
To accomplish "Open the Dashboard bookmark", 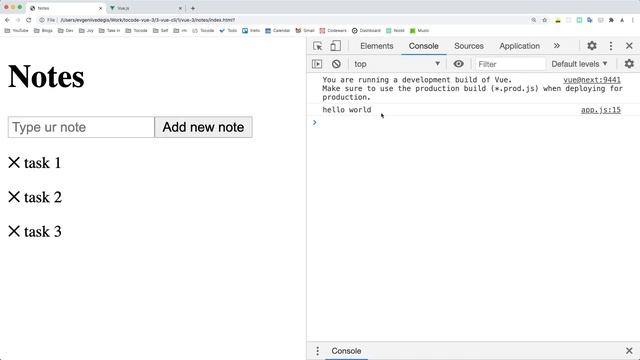I will (x=366, y=31).
